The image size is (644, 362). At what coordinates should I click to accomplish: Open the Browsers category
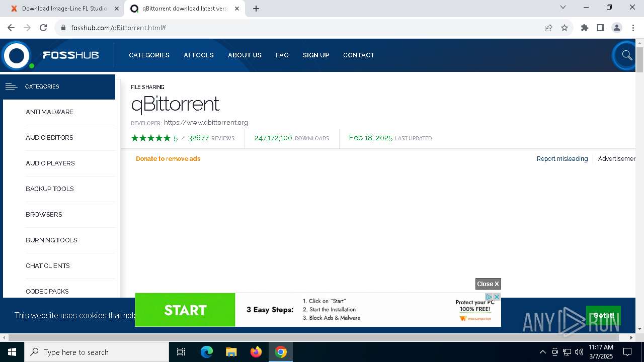(44, 215)
